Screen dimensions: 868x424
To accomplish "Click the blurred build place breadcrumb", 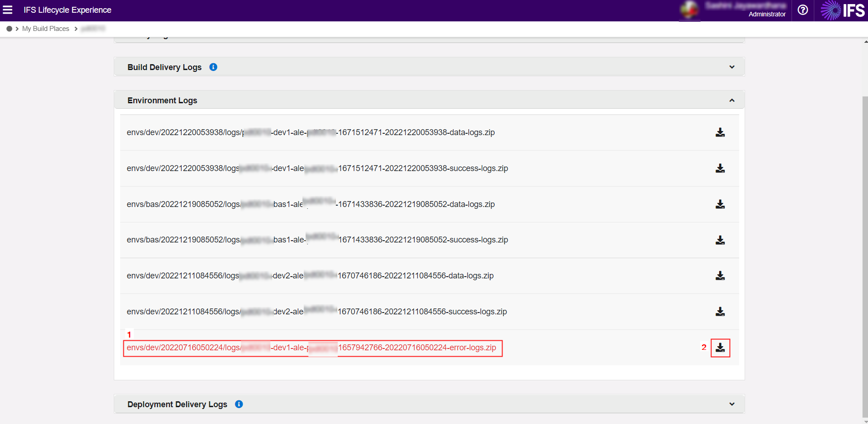I will coord(93,29).
